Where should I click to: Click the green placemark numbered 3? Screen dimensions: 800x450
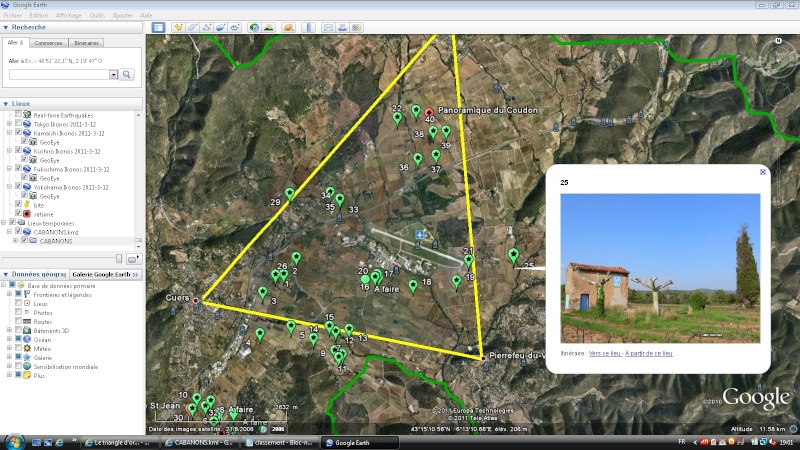pos(262,293)
